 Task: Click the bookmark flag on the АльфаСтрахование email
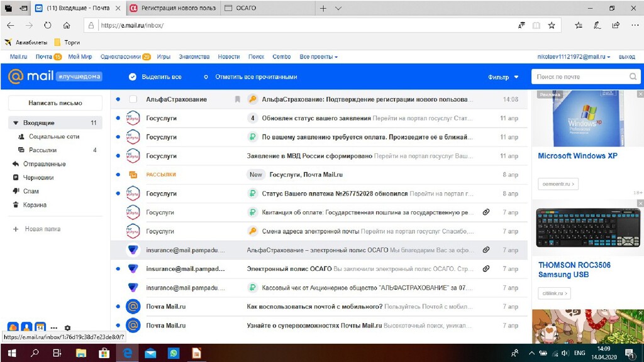(237, 99)
